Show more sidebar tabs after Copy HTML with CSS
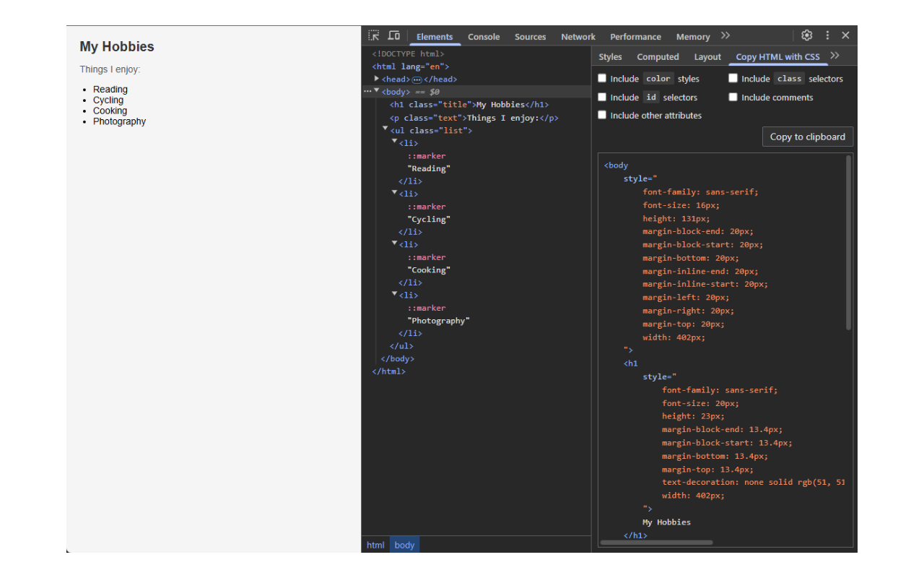The height and width of the screenshot is (578, 924). (x=834, y=56)
